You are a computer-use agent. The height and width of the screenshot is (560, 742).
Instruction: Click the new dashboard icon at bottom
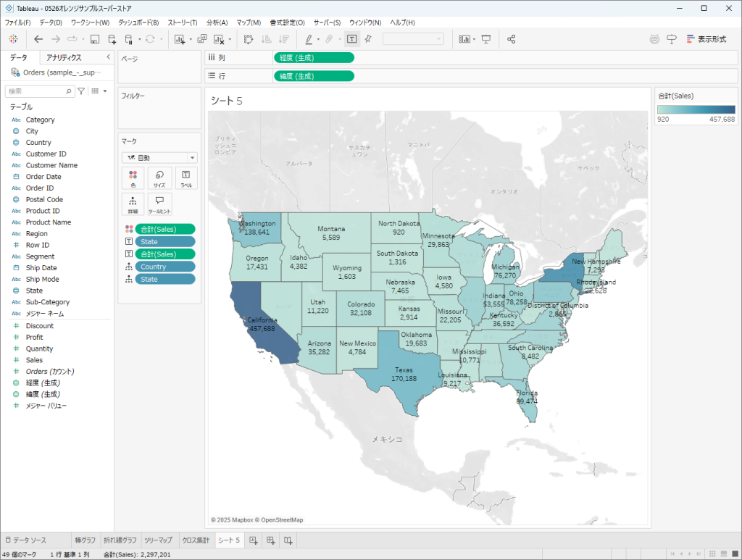(271, 540)
